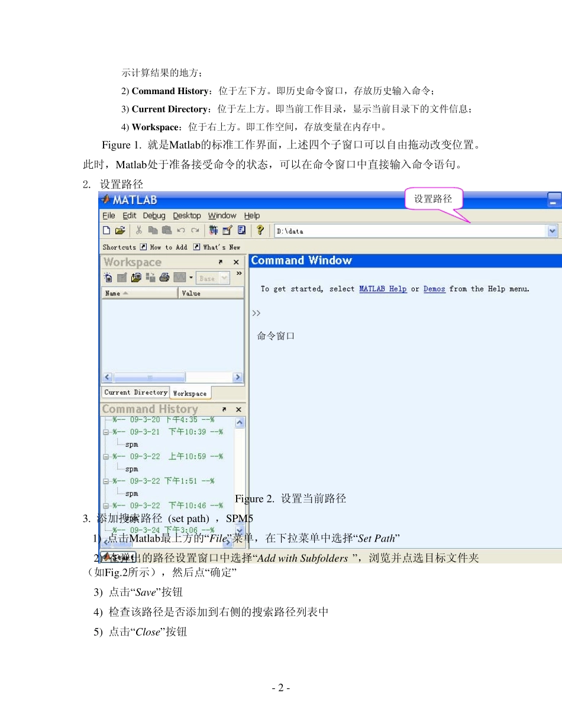The image size is (562, 728).
Task: Select spm under 09-3-22 上午10:59
Action: (x=131, y=469)
